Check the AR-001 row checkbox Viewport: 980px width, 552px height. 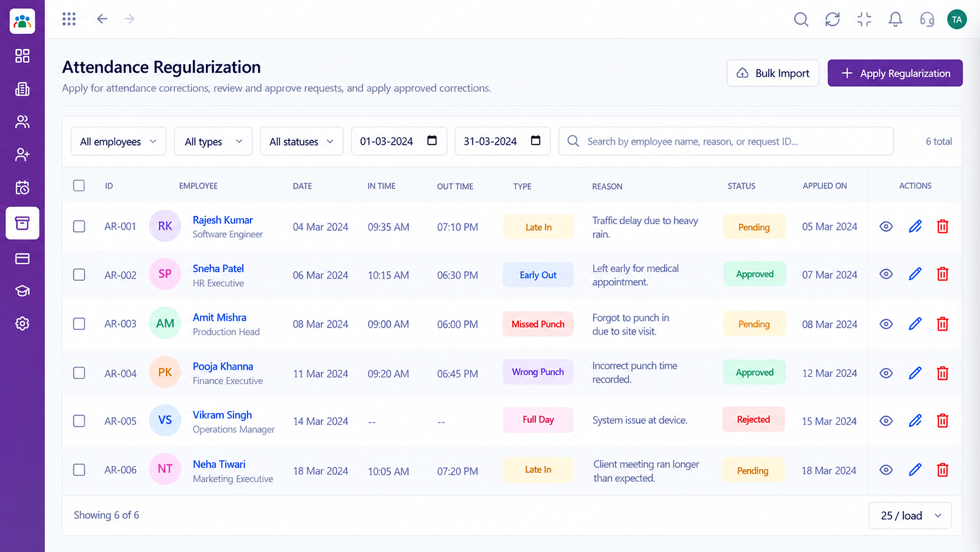(79, 226)
